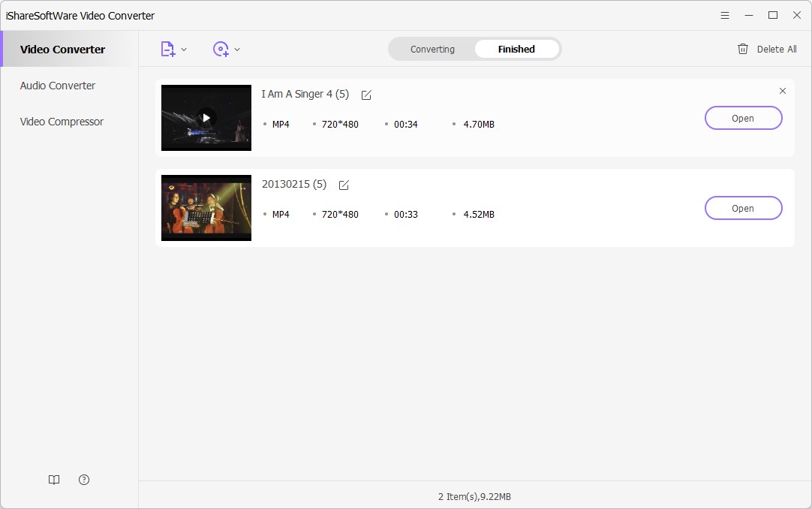Rename 20130215 (5) via edit icon
Screen dimensions: 812x509
click(344, 185)
